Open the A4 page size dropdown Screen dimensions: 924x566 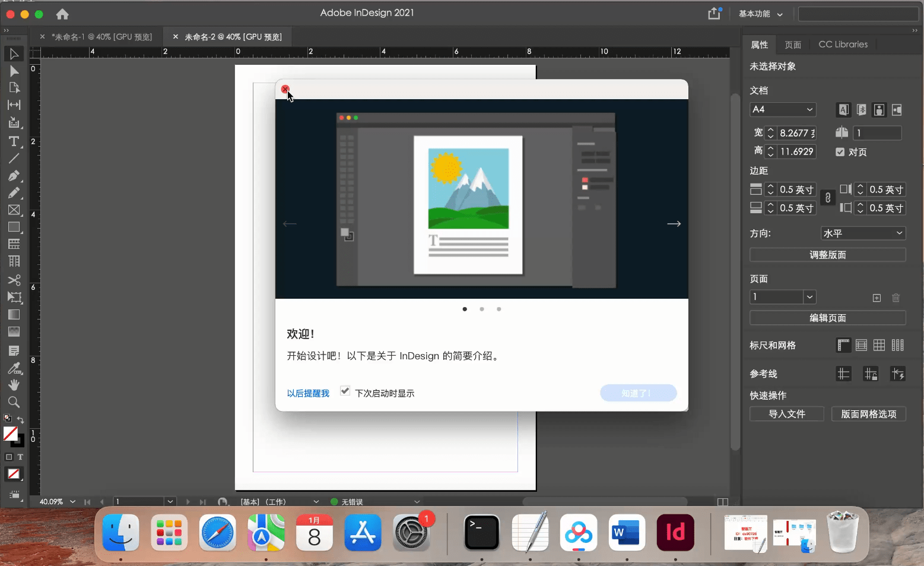click(x=783, y=109)
